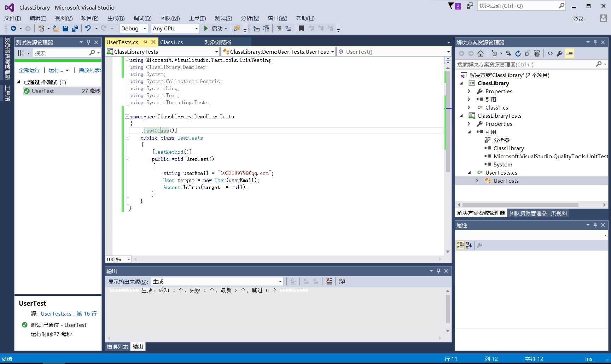Screen dimensions: 611x364
Task: Click Show All Files in Solution Explorer
Action: [537, 53]
